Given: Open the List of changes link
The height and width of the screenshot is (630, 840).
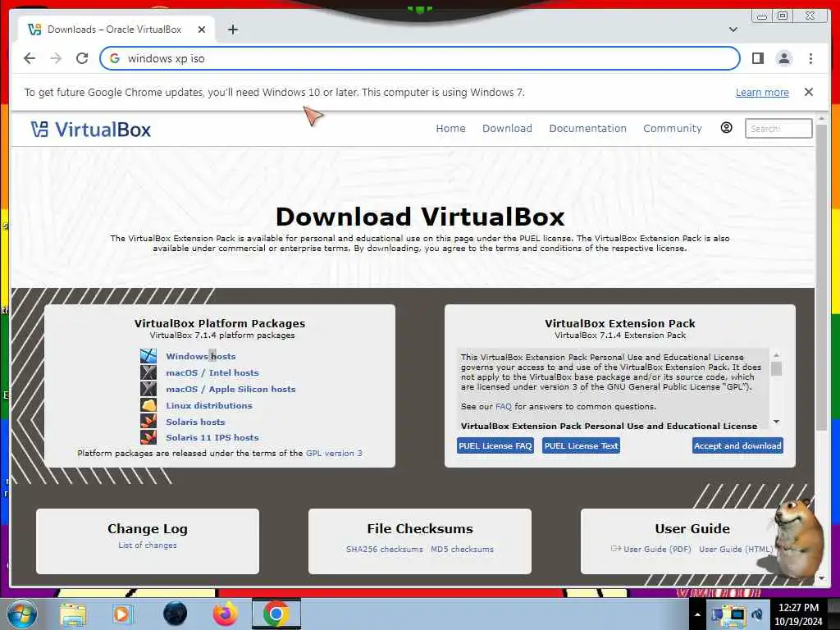Looking at the screenshot, I should pos(148,546).
